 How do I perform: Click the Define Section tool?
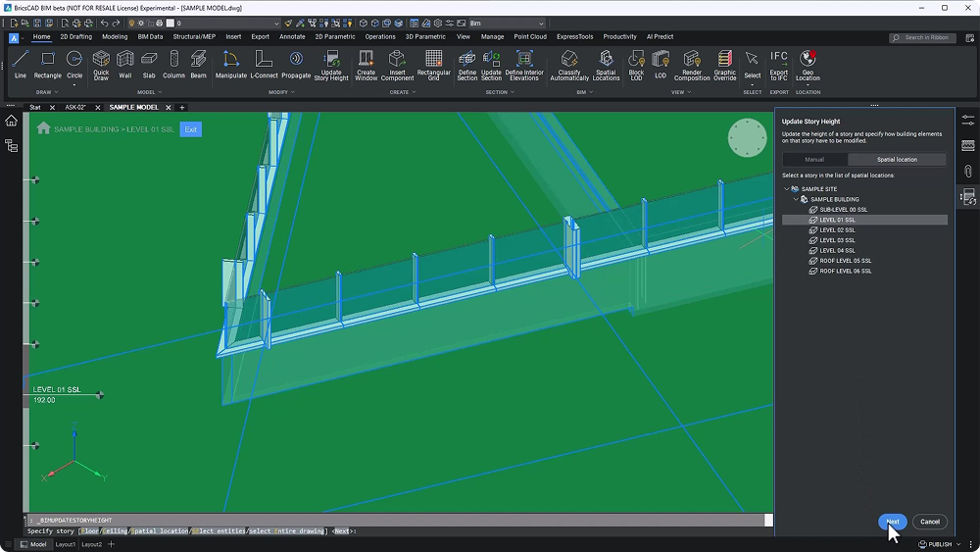tap(466, 65)
